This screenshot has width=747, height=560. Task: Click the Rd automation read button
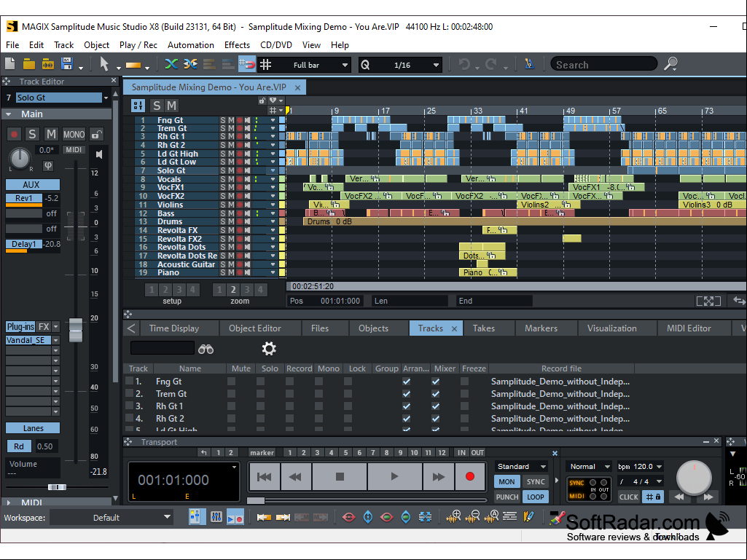point(18,446)
